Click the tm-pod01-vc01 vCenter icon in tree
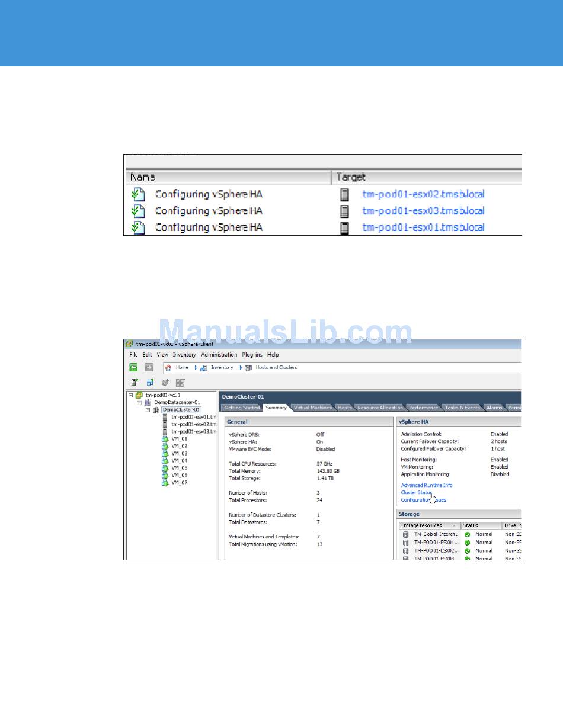Viewport: 563px width, 728px height. tap(139, 395)
